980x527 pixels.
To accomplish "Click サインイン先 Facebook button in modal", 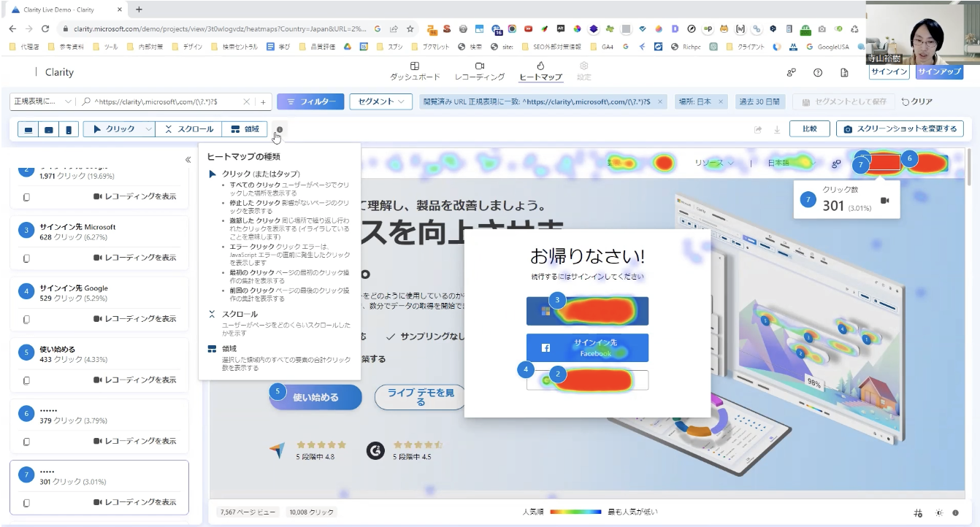I will [587, 347].
